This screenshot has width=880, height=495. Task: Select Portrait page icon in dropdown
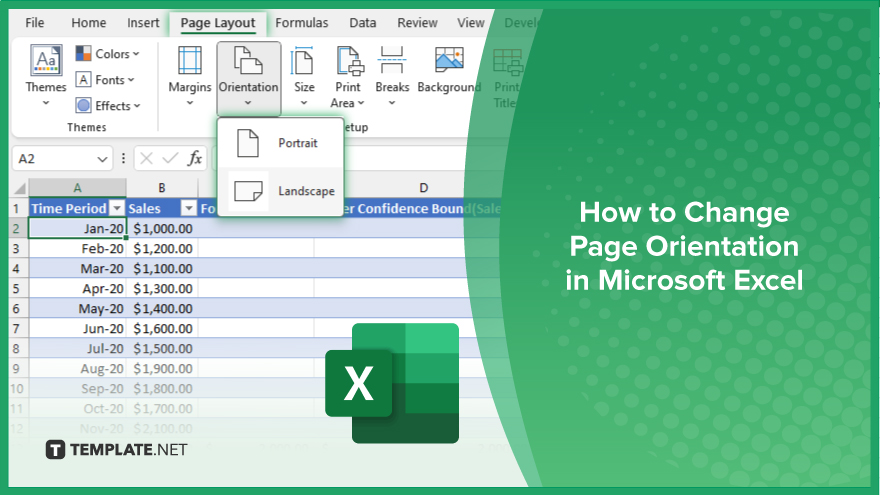click(248, 143)
